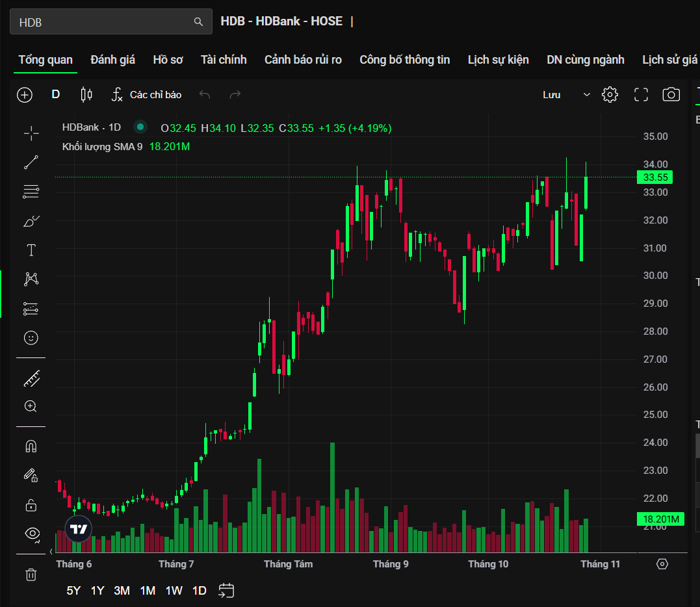Open the candlestick chart style selector

coord(86,95)
